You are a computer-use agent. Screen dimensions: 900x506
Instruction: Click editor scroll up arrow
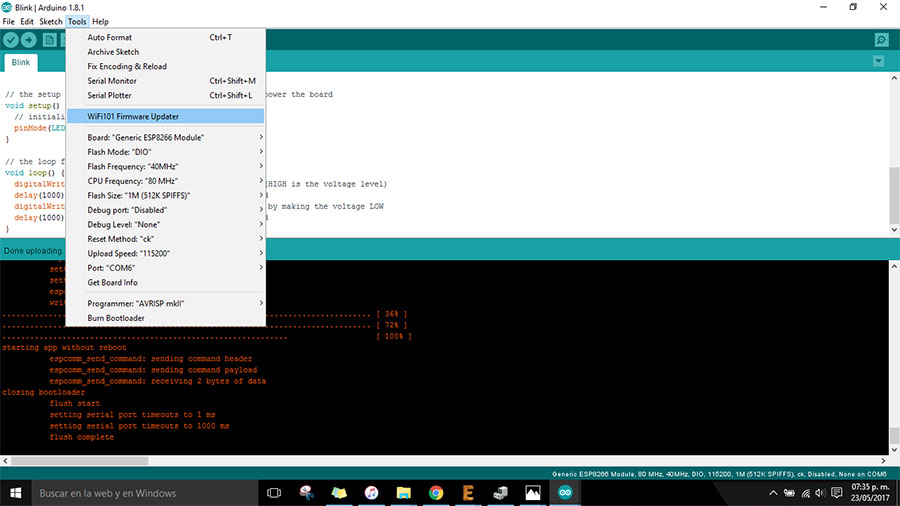point(894,77)
